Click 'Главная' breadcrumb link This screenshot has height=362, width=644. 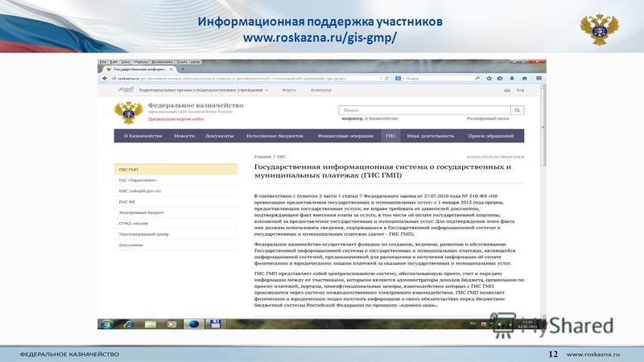(262, 157)
